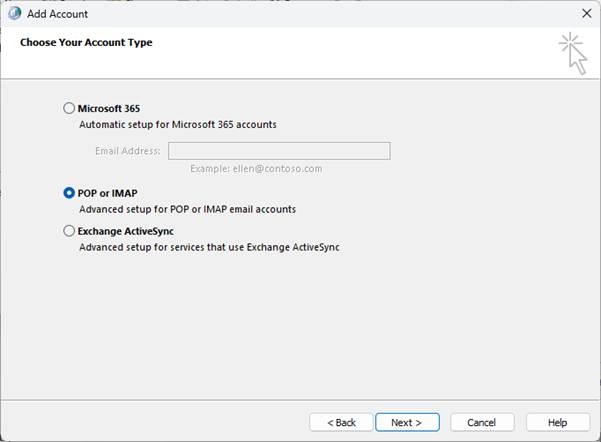Click the 'Example: ellen@contoso.com' hint text
This screenshot has width=601, height=442.
[256, 169]
